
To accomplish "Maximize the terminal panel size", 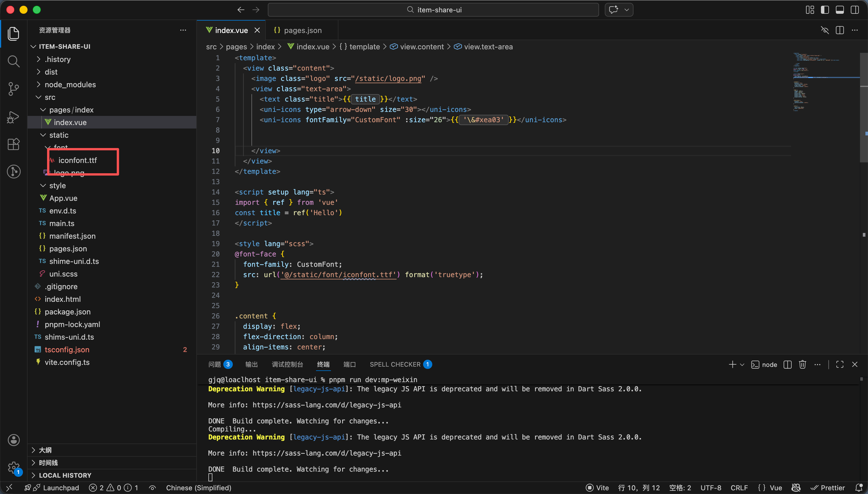I will click(840, 364).
